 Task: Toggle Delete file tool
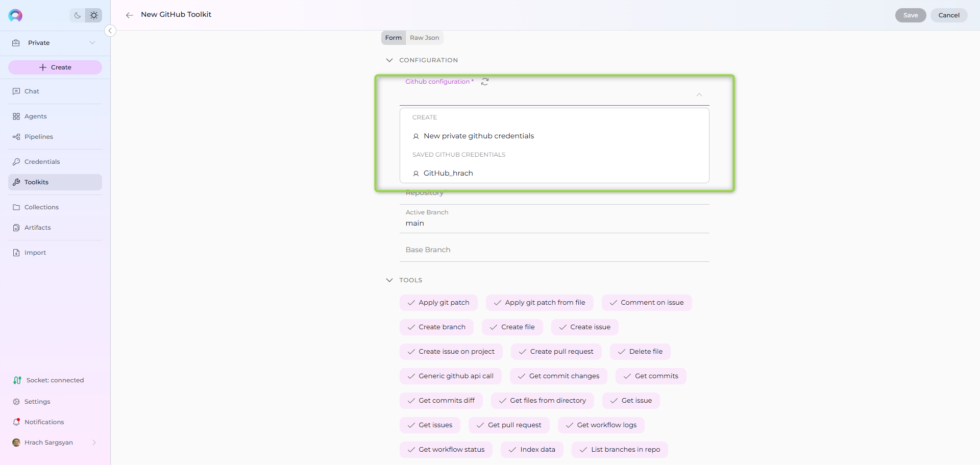[640, 352]
